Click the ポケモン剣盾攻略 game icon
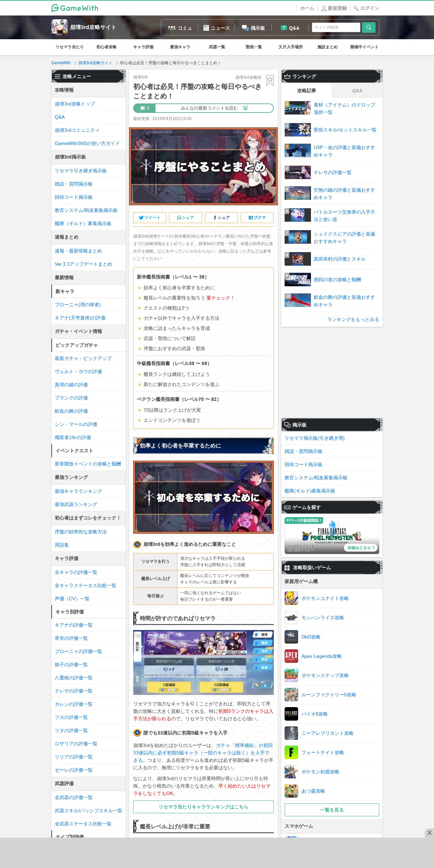Viewport: 434px width, 868px height. (x=291, y=772)
